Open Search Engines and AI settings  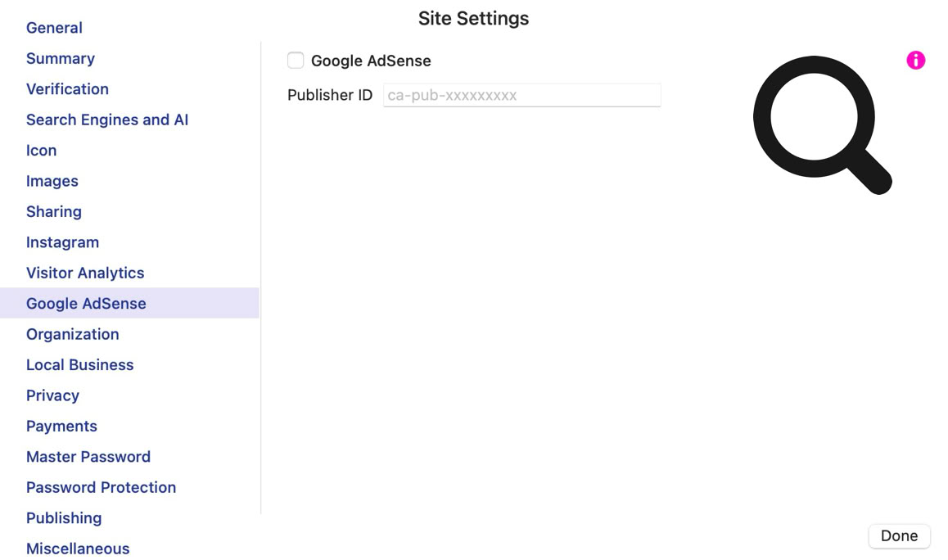click(x=107, y=120)
